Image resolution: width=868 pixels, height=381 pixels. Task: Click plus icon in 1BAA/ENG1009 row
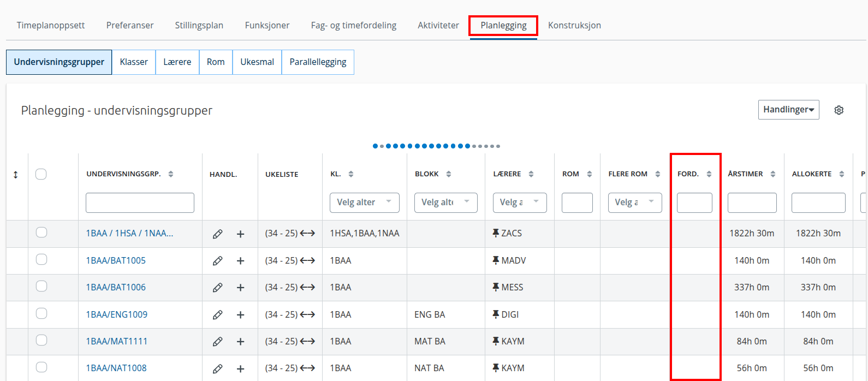pos(240,315)
